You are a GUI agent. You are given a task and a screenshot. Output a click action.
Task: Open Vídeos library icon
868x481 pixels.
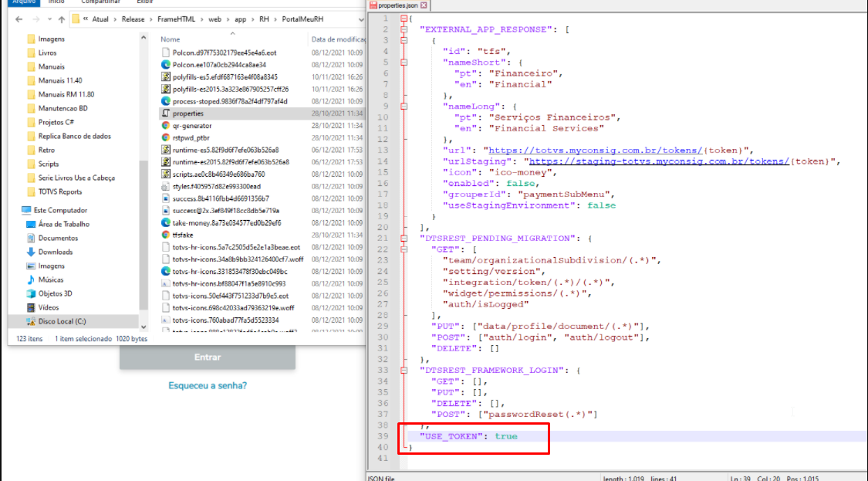31,307
